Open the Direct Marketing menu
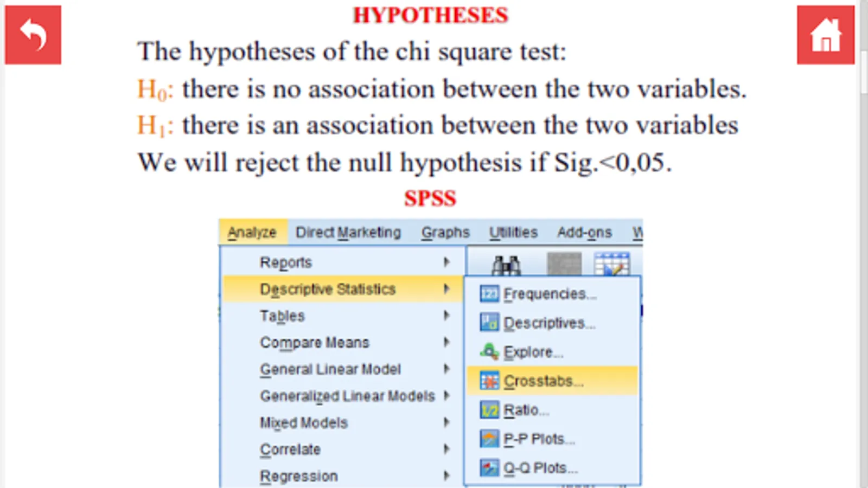This screenshot has width=868, height=488. click(348, 232)
